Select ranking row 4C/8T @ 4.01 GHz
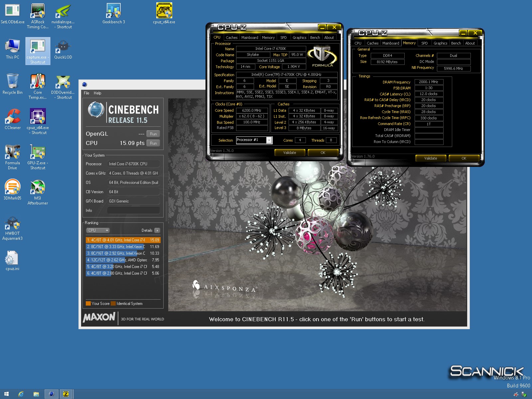This screenshot has height=399, width=532. (x=123, y=240)
